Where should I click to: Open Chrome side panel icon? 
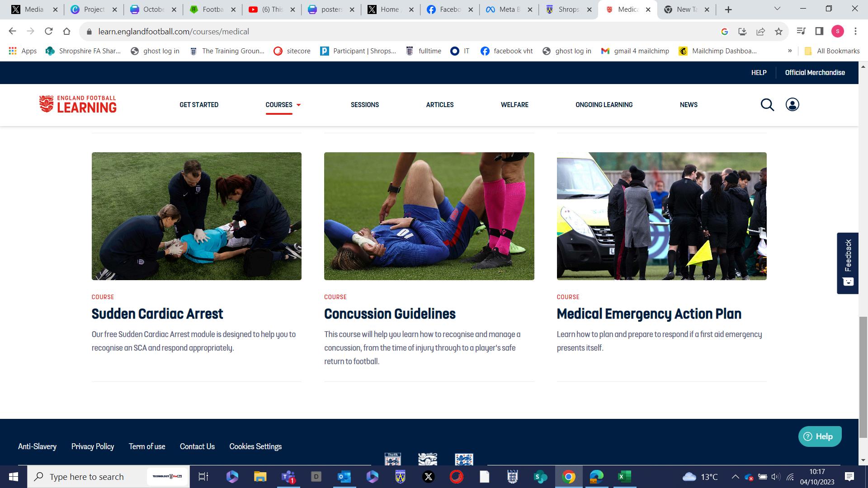[x=819, y=31]
